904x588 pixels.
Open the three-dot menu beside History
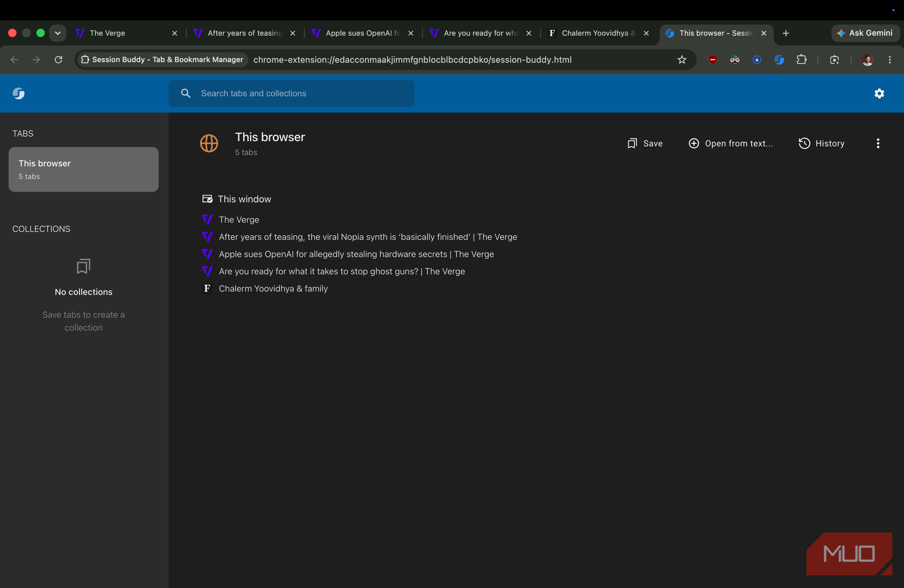878,143
